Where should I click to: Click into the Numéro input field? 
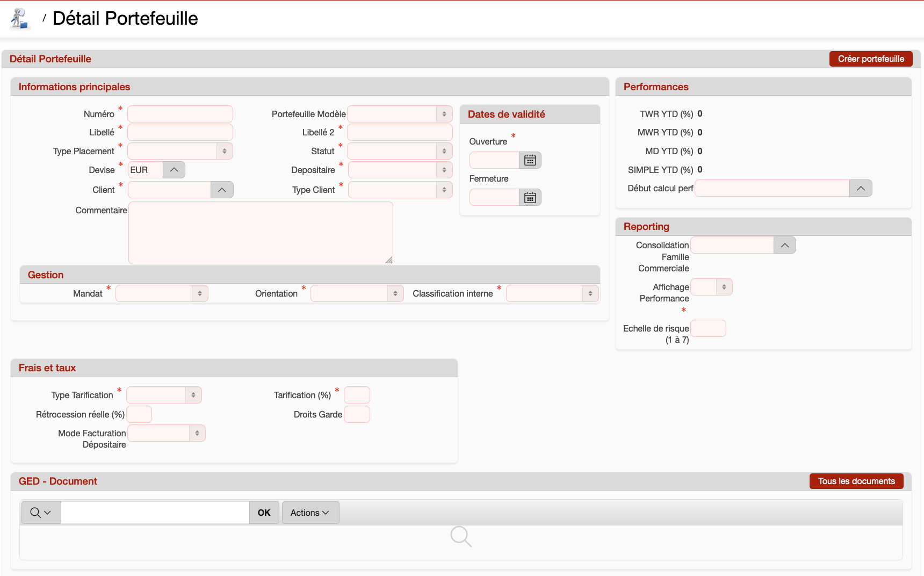point(180,114)
